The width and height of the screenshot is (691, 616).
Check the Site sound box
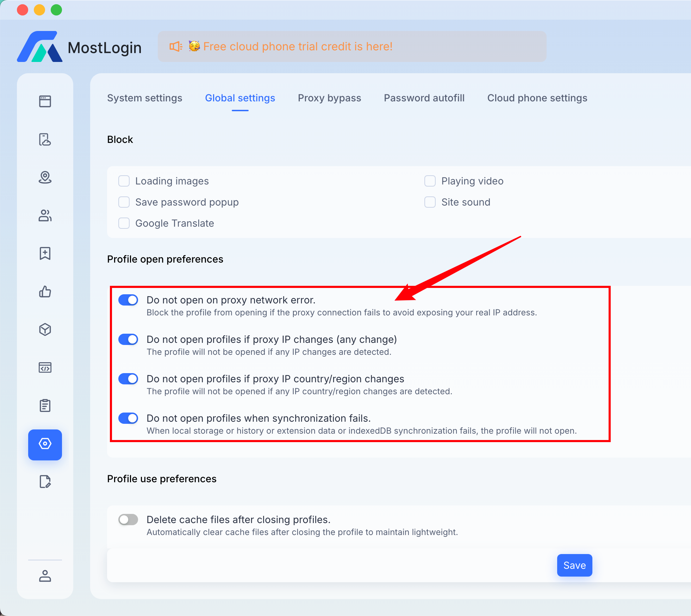coord(430,202)
